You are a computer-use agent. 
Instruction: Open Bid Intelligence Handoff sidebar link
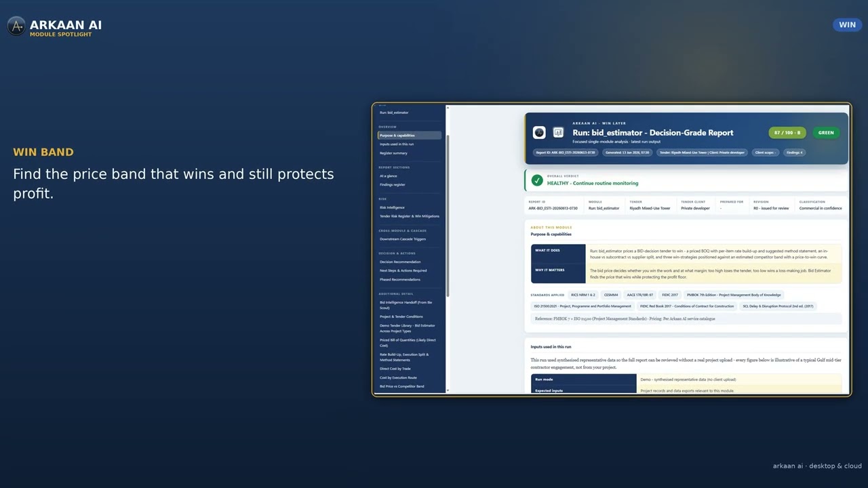coord(406,305)
